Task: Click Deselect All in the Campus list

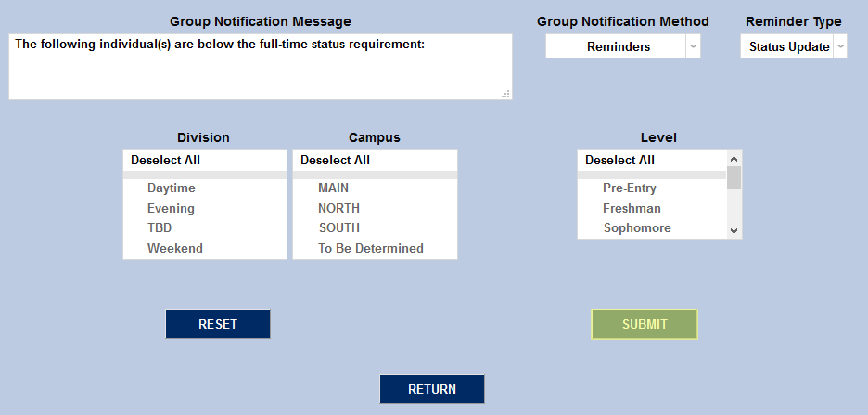Action: pos(335,160)
